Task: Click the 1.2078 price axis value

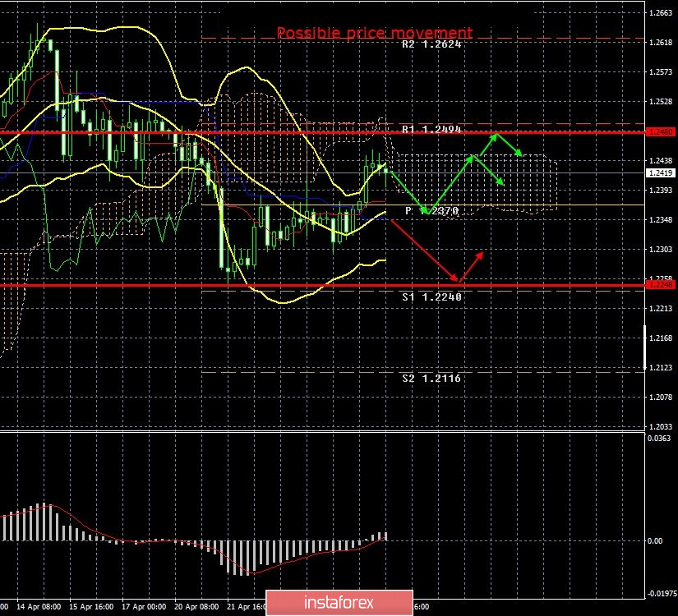Action: [x=661, y=398]
